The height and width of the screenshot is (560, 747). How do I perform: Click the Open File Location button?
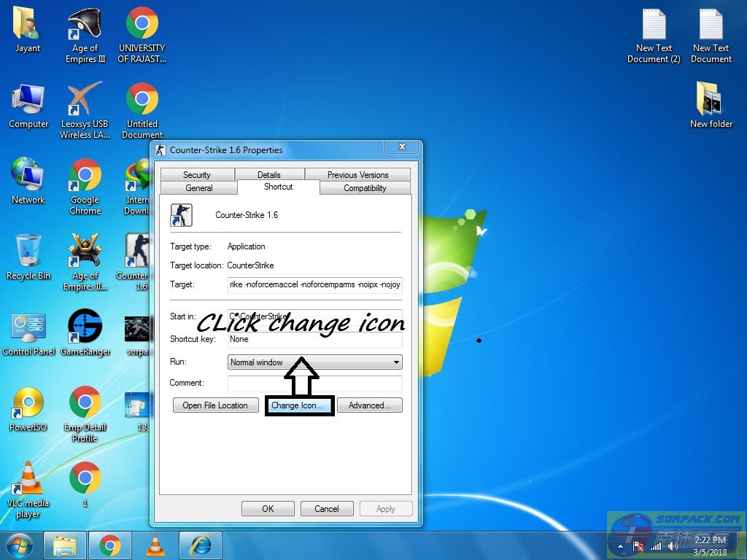[215, 405]
